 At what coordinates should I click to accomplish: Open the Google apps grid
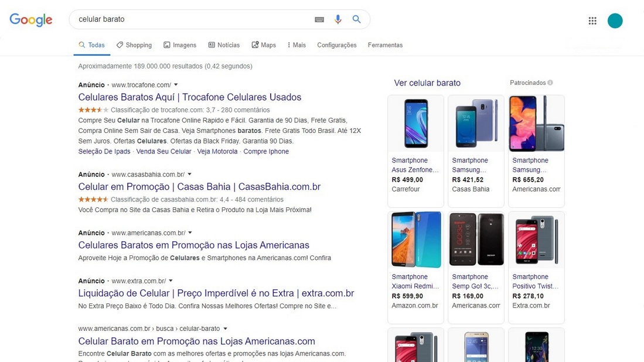pyautogui.click(x=592, y=21)
